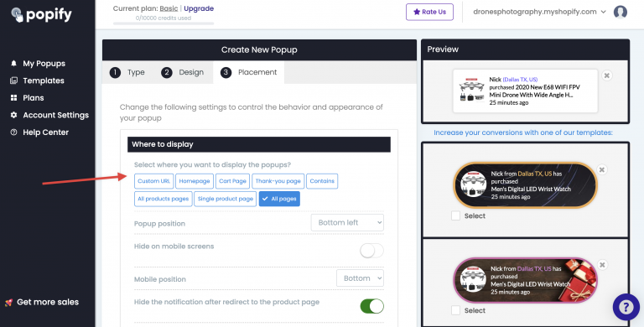Viewport: 644px width, 327px height.
Task: Toggle Hide on mobile screens switch
Action: tap(371, 251)
